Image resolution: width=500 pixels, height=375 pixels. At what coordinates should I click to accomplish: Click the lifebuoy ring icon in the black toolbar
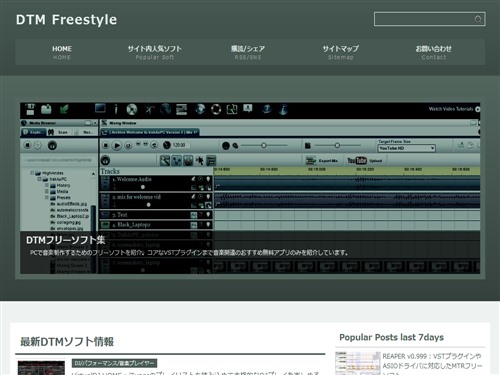point(216,109)
